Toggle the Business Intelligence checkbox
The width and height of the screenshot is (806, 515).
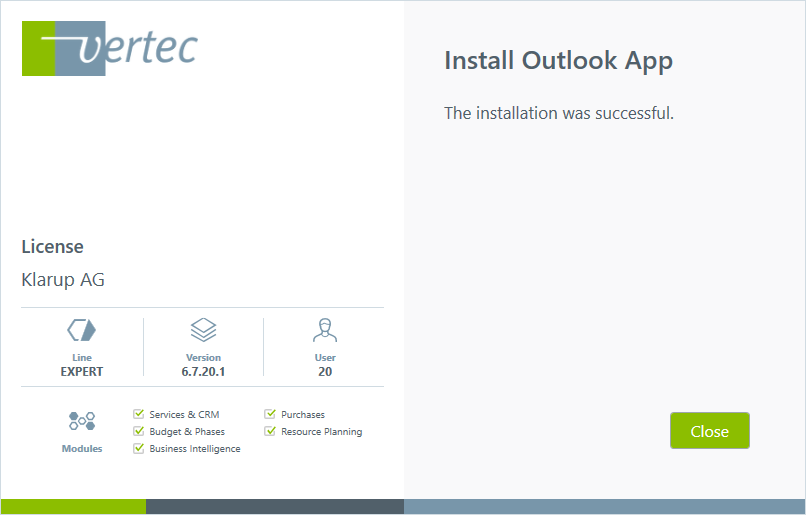pyautogui.click(x=139, y=448)
